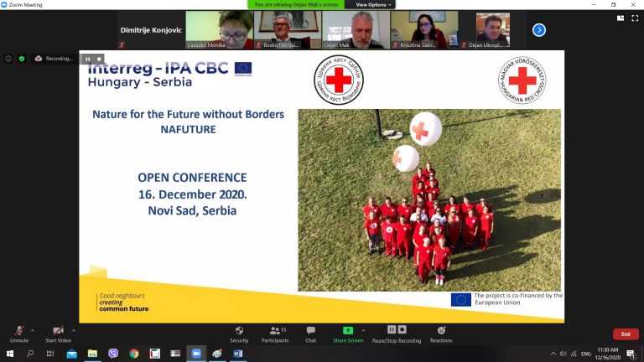Click the red End meeting button
The height and width of the screenshot is (362, 644).
click(625, 334)
